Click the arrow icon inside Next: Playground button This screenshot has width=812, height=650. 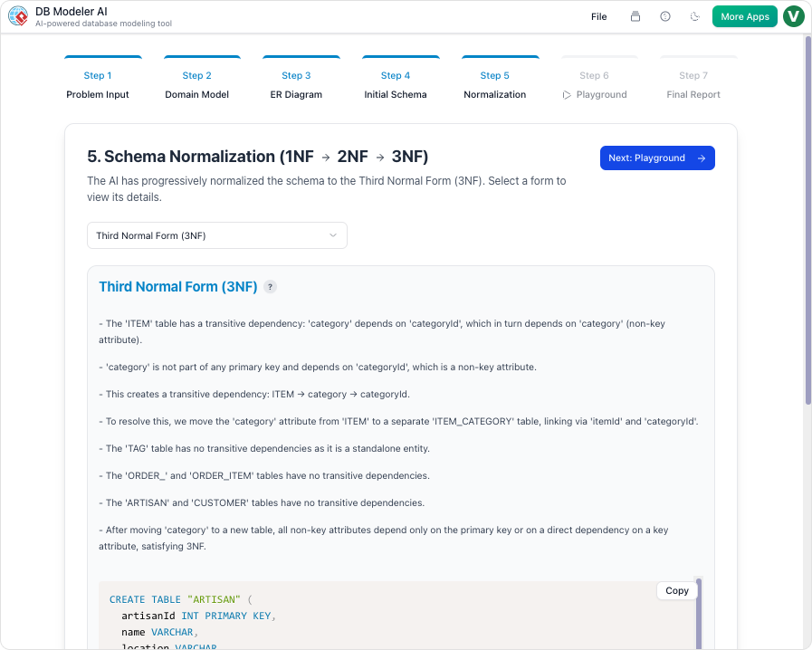coord(702,158)
